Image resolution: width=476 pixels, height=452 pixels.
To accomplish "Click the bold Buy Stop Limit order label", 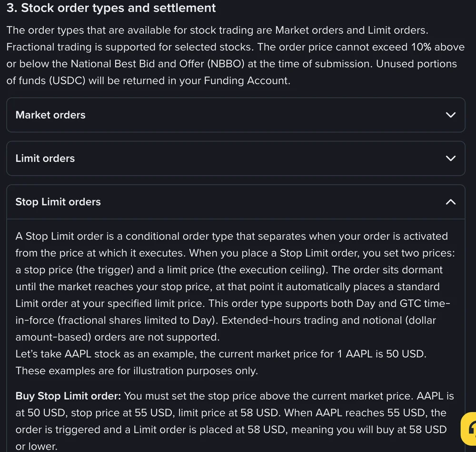I will point(68,396).
